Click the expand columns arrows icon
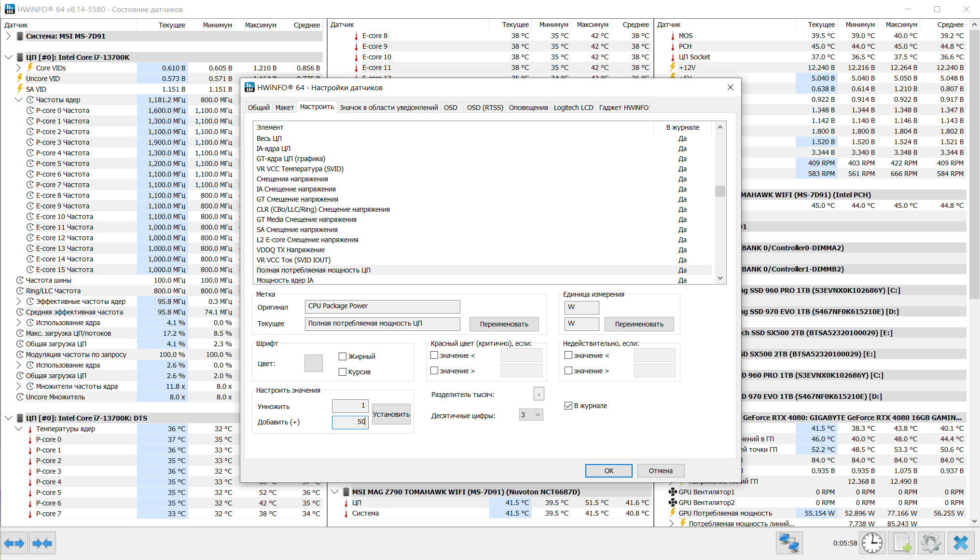The width and height of the screenshot is (980, 560). click(x=14, y=543)
